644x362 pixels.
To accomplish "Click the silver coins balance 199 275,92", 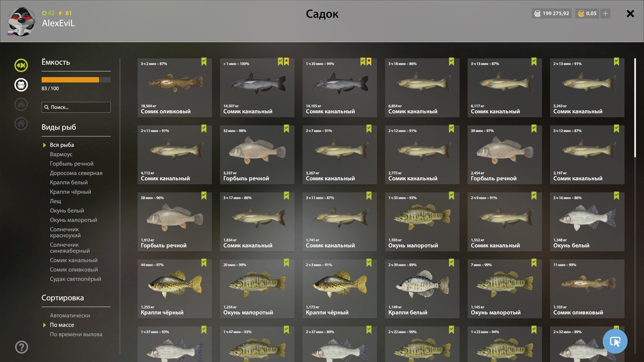I will pos(552,13).
